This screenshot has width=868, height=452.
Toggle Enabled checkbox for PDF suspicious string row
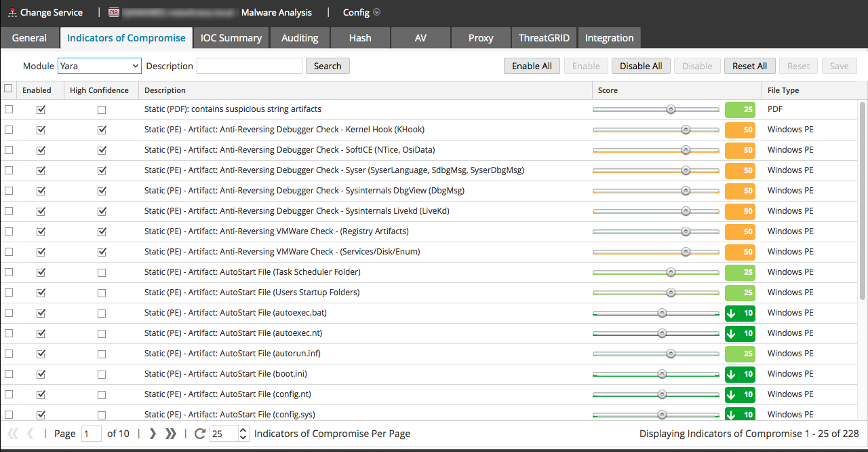[x=41, y=109]
